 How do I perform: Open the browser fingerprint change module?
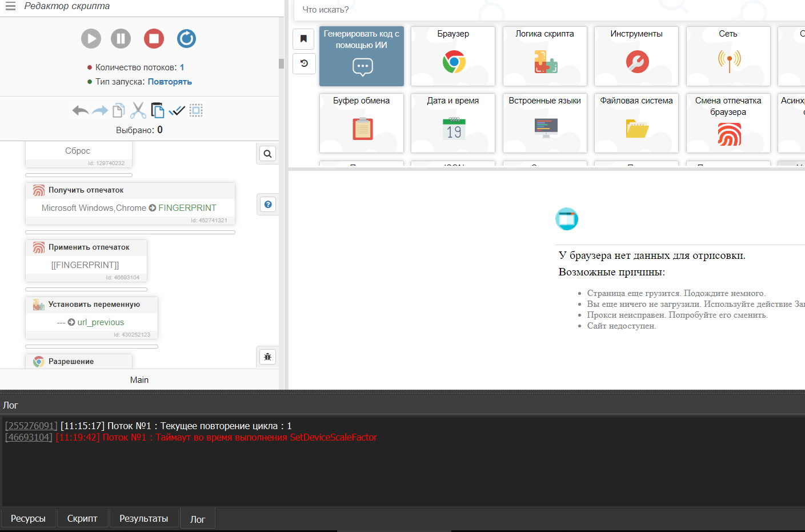click(x=728, y=123)
